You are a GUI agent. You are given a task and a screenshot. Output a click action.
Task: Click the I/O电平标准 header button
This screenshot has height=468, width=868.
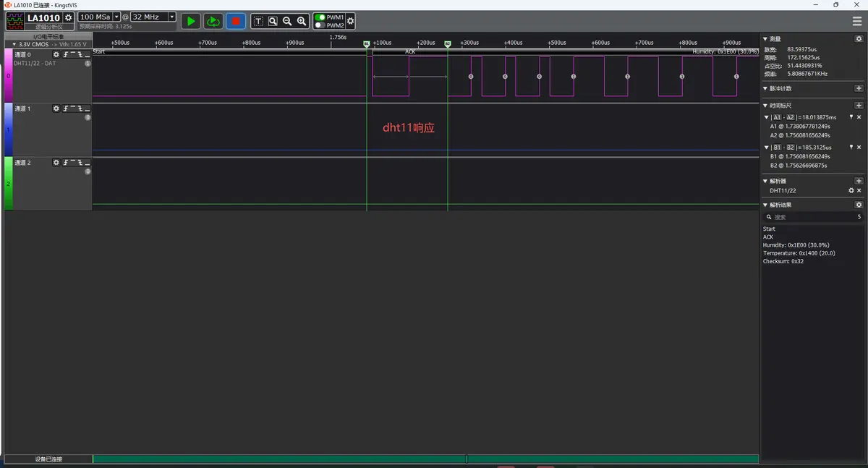coord(48,36)
